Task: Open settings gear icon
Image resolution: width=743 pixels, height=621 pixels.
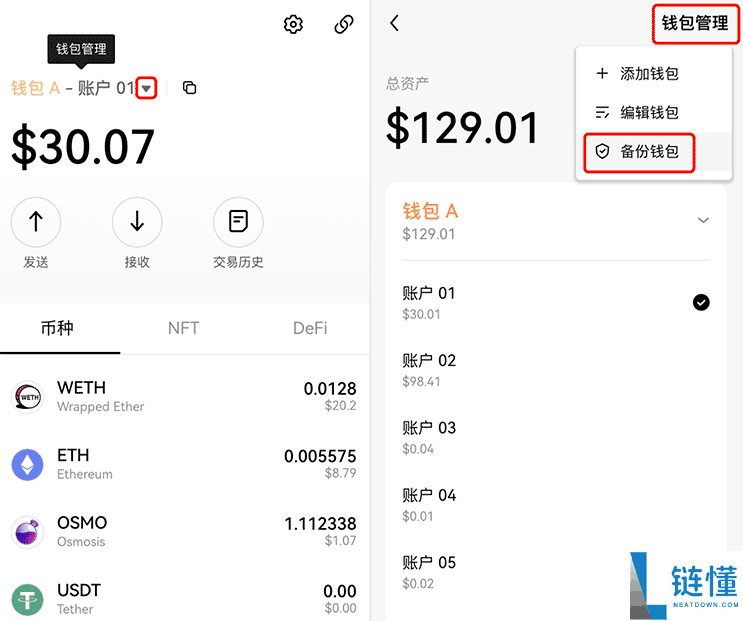Action: click(293, 24)
